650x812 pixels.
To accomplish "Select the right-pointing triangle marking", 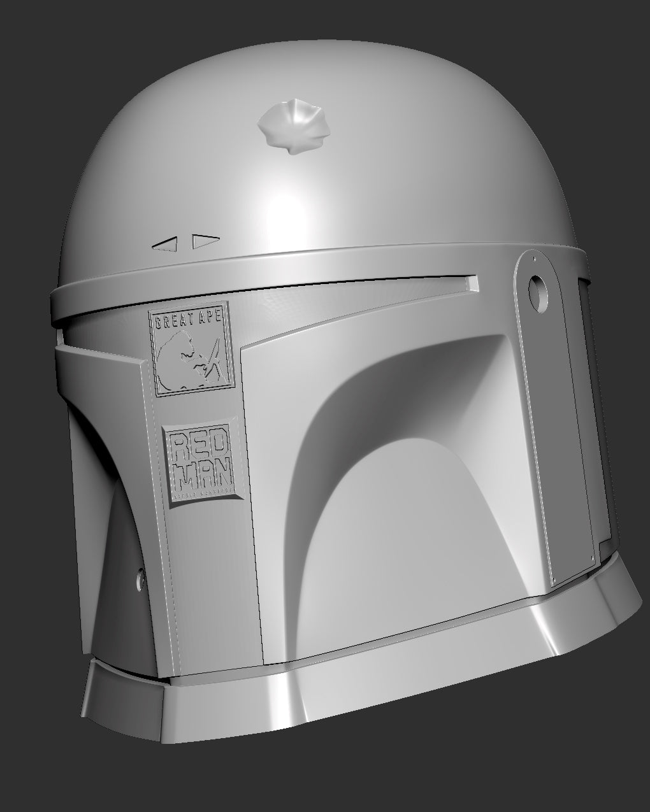I will [205, 241].
